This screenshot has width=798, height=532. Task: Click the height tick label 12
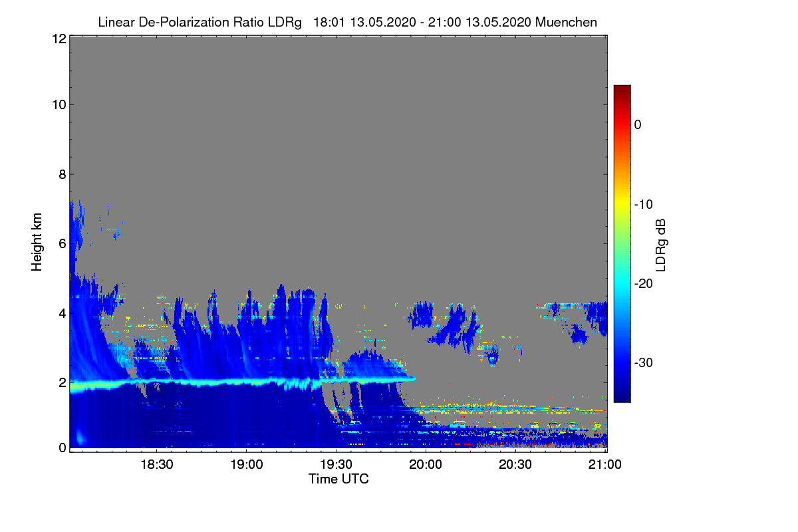58,39
